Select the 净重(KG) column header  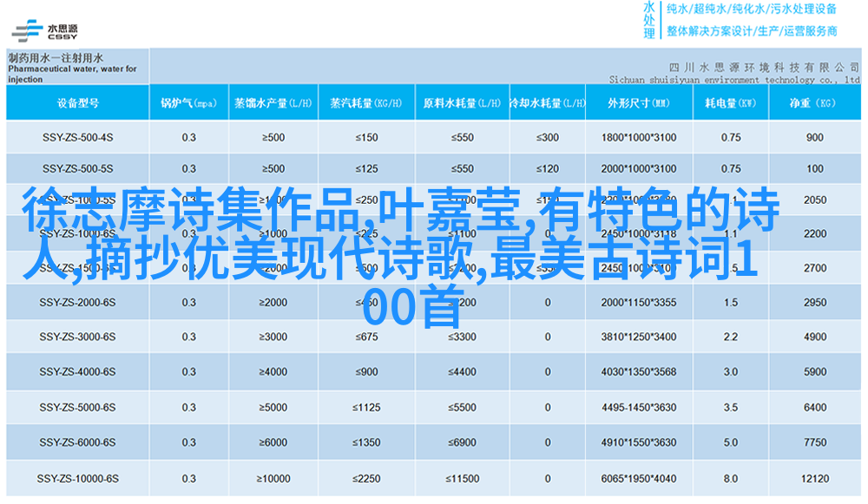point(814,103)
